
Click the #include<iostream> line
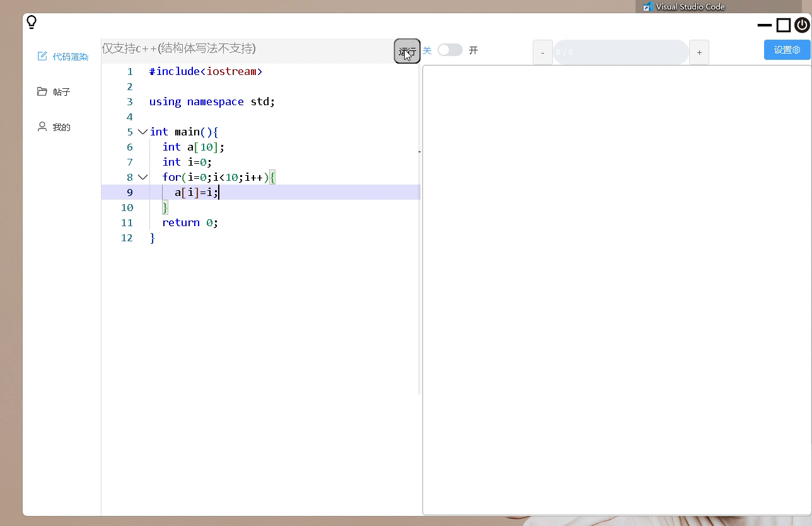coord(206,71)
